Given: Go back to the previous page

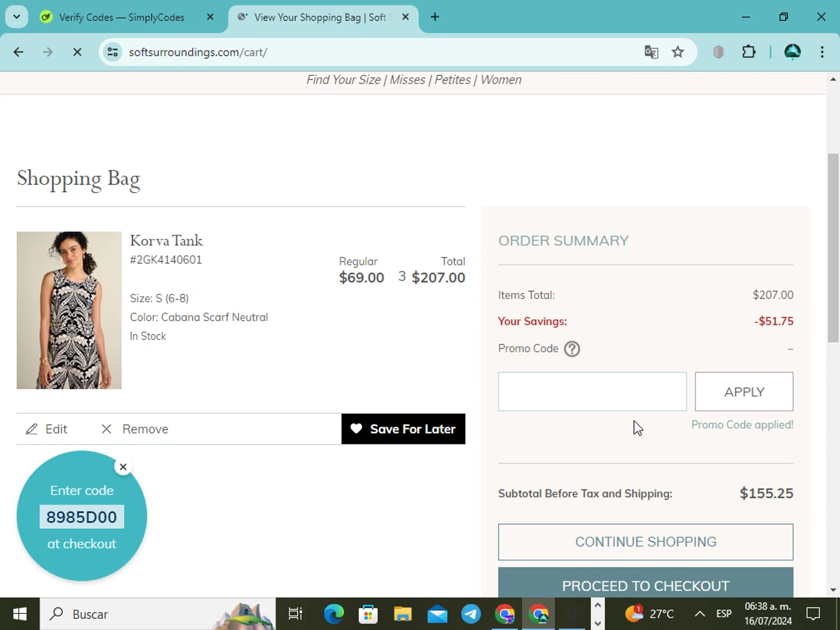Looking at the screenshot, I should point(18,52).
